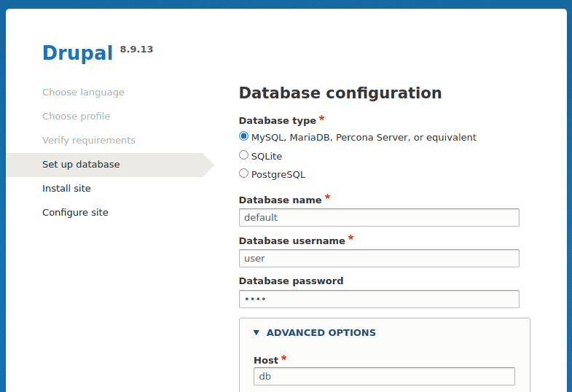Image resolution: width=572 pixels, height=392 pixels.
Task: Click the Database username label
Action: tap(292, 241)
